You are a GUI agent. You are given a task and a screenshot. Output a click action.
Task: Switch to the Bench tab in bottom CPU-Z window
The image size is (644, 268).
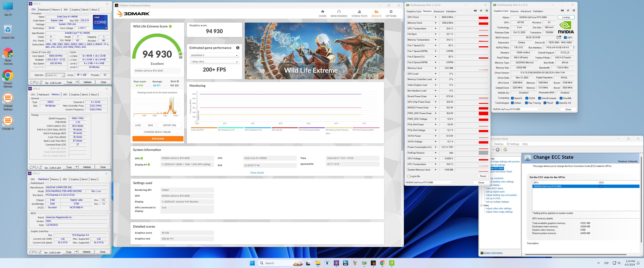tap(85, 179)
